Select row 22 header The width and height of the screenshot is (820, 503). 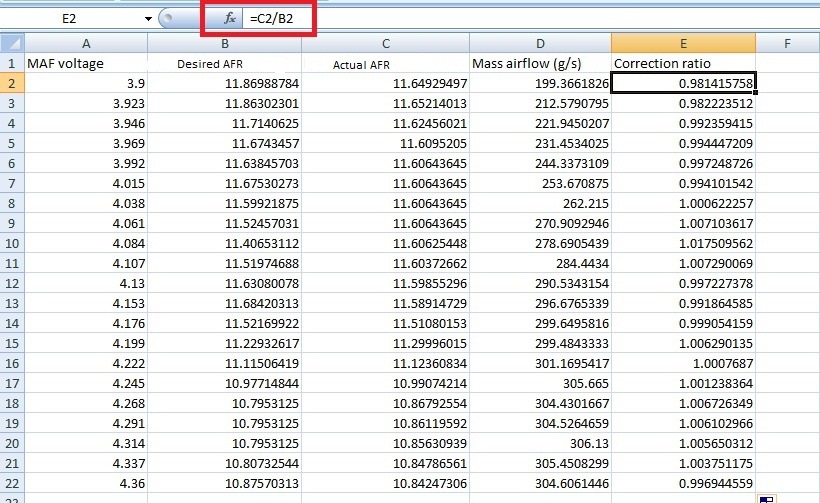13,484
